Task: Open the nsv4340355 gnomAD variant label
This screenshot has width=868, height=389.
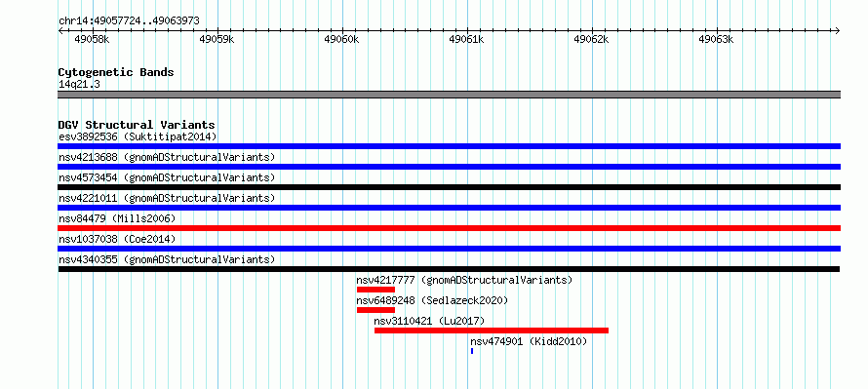Action: click(167, 259)
